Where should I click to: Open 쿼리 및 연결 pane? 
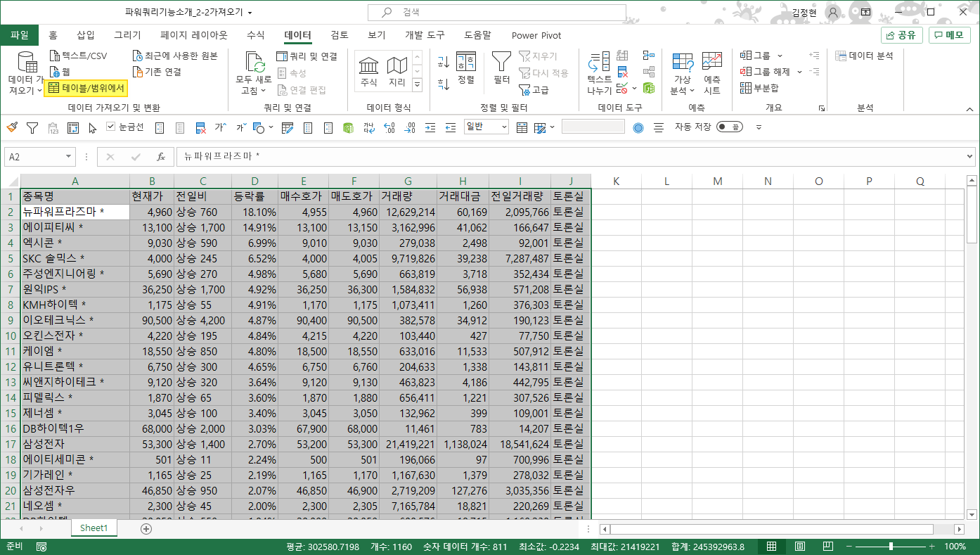307,56
